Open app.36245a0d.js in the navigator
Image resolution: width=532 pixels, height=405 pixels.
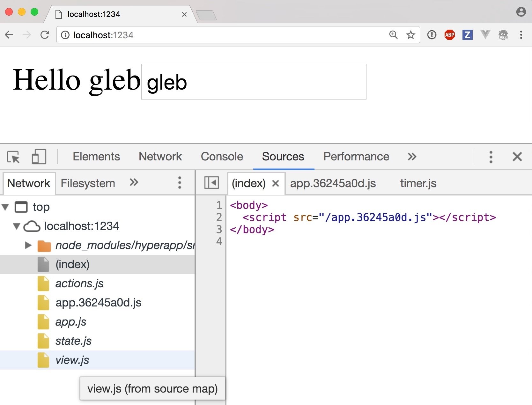click(97, 303)
